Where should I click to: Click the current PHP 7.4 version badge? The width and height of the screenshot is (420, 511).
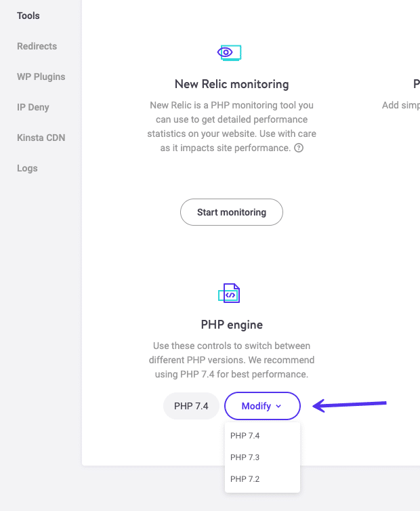tap(191, 406)
